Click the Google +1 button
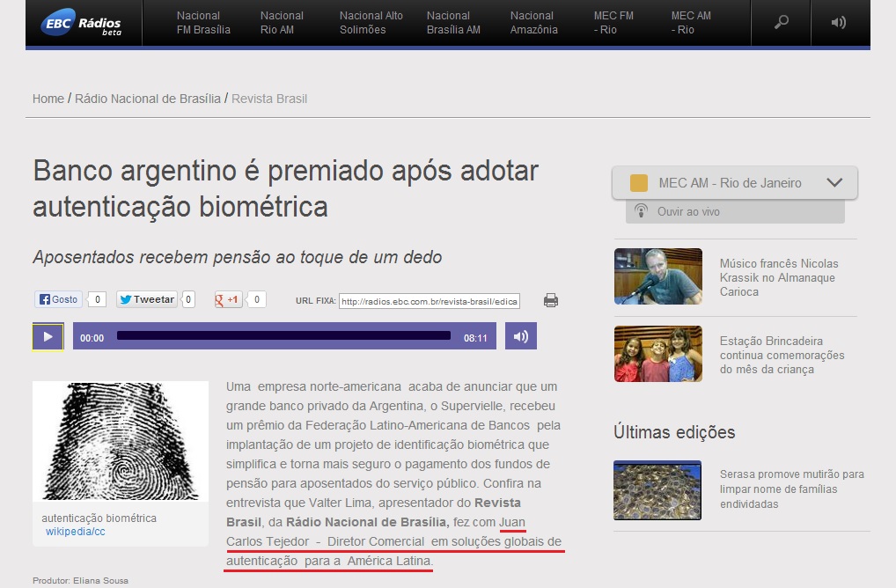The image size is (896, 588). tap(229, 299)
